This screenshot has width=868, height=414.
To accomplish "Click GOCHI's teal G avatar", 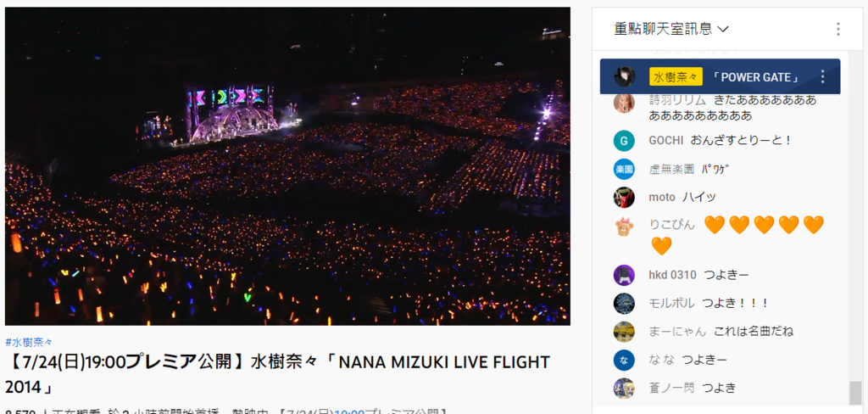I will tap(624, 141).
